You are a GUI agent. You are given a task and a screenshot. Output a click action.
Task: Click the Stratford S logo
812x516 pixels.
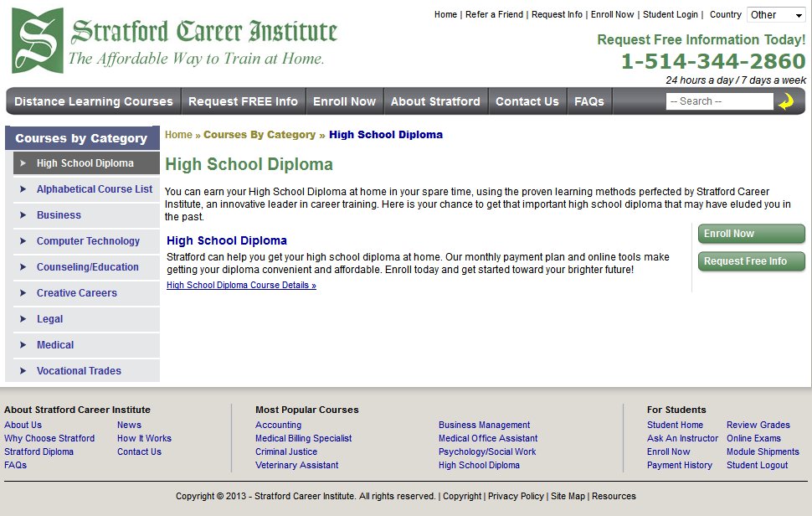38,40
